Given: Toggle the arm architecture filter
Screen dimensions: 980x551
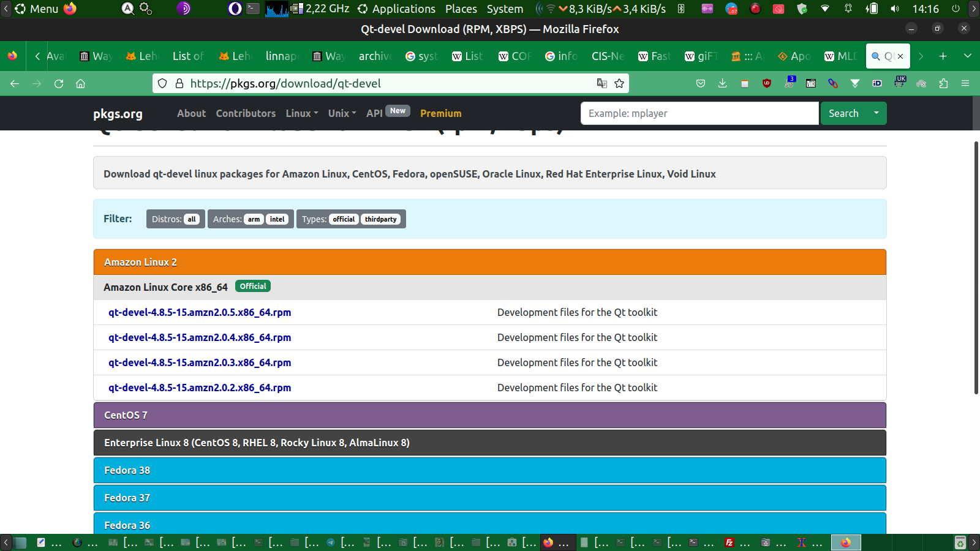Looking at the screenshot, I should pos(254,219).
